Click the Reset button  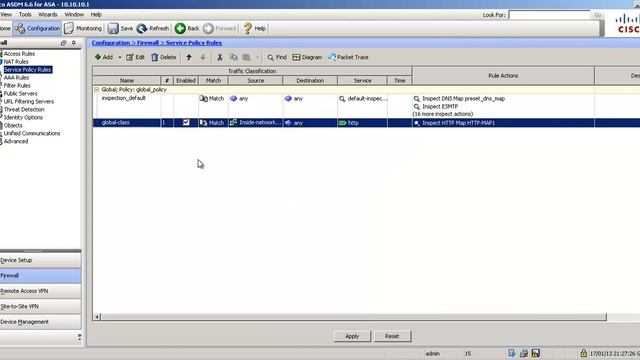coord(392,336)
